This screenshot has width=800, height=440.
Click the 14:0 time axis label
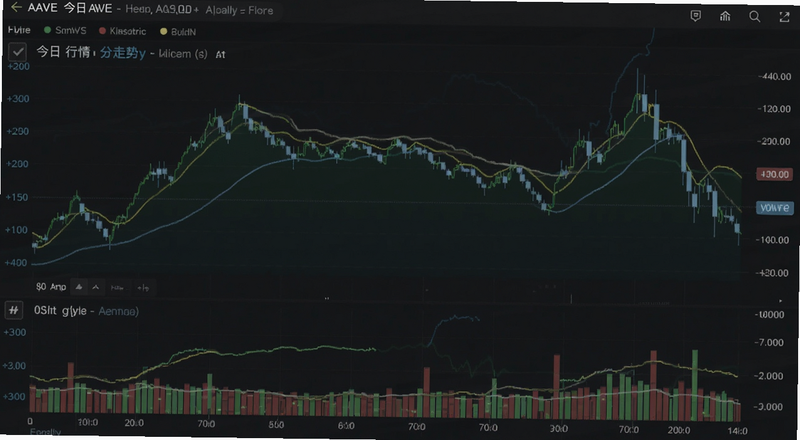(x=738, y=431)
